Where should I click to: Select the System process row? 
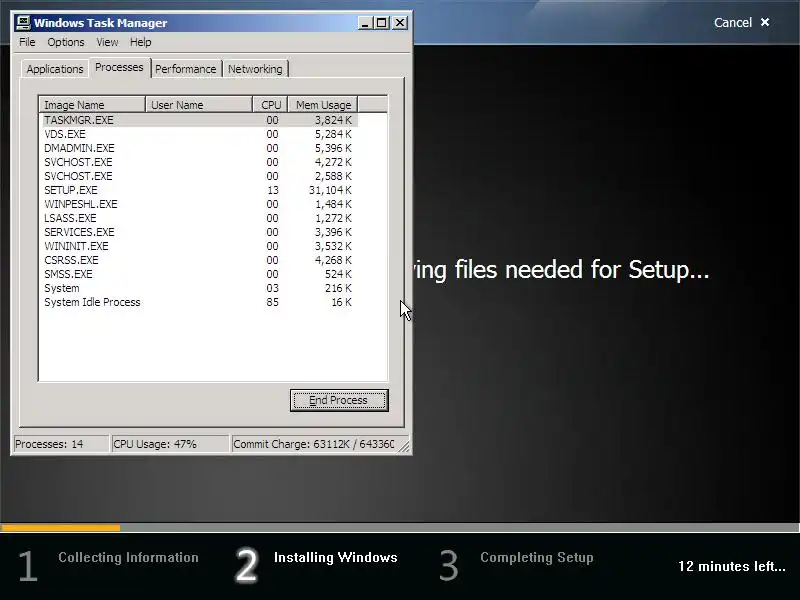click(x=199, y=288)
